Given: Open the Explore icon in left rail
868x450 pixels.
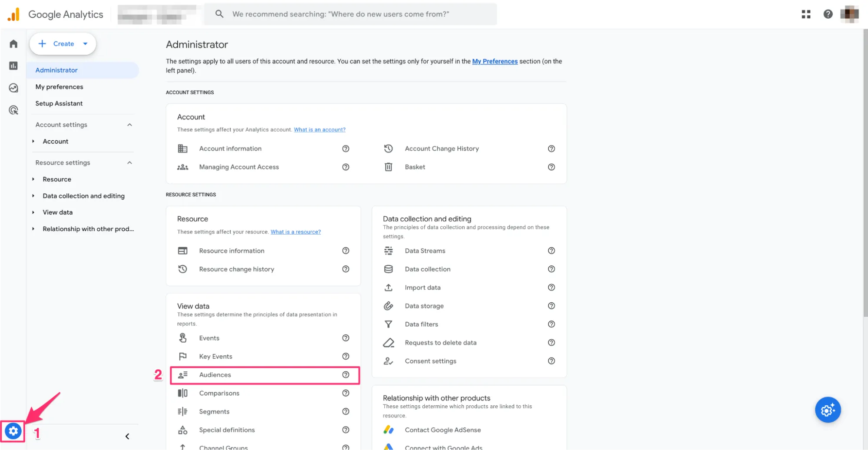Looking at the screenshot, I should [x=13, y=88].
